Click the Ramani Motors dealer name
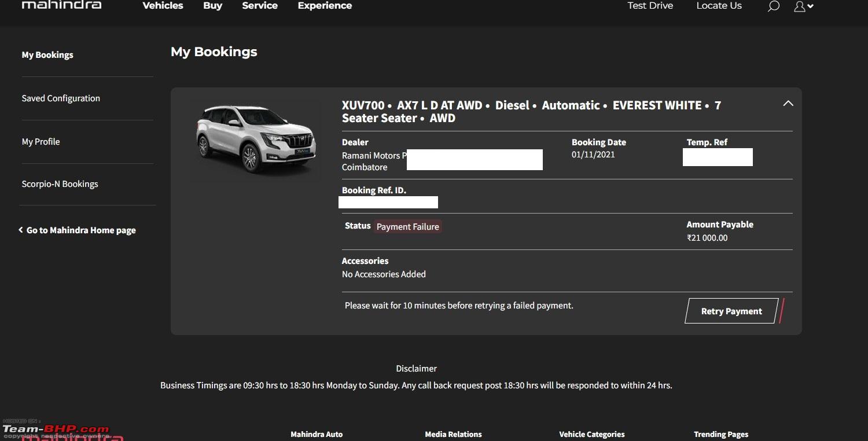868x441 pixels. [374, 156]
